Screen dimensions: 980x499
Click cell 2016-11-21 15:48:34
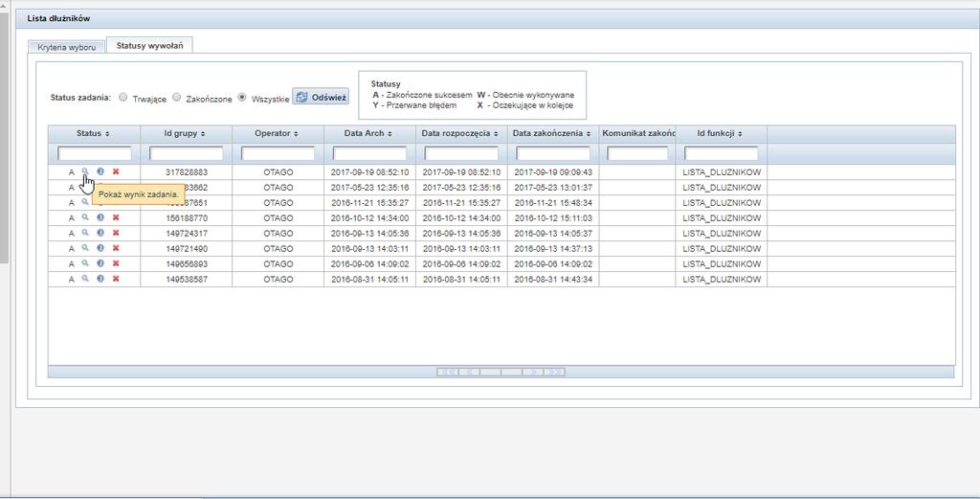click(553, 203)
